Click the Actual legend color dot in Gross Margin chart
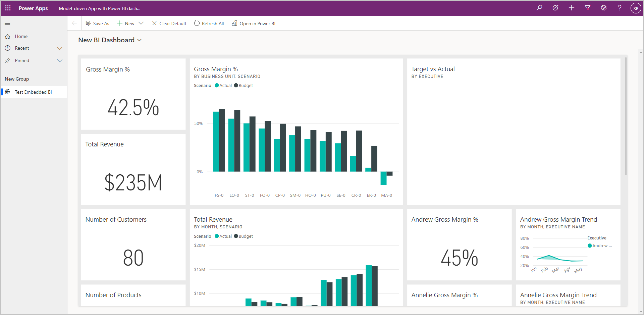Viewport: 644px width, 315px height. click(217, 85)
